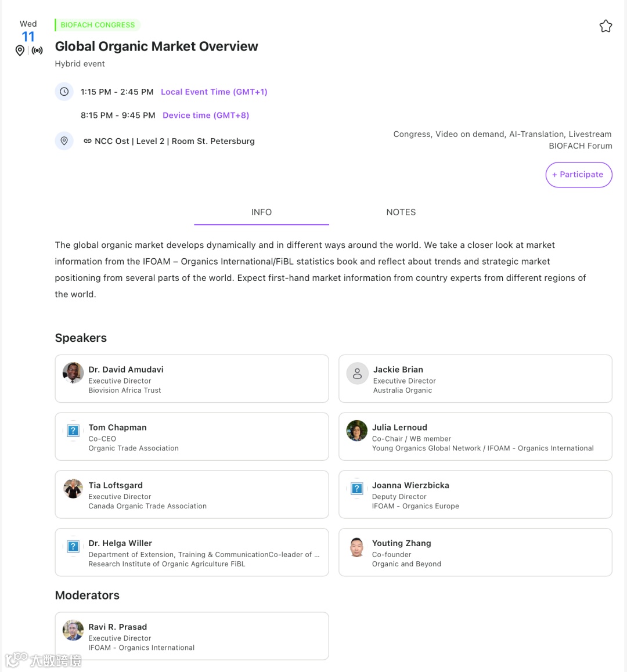Click Device time (GMT+8) label
Image resolution: width=627 pixels, height=672 pixels.
[206, 115]
